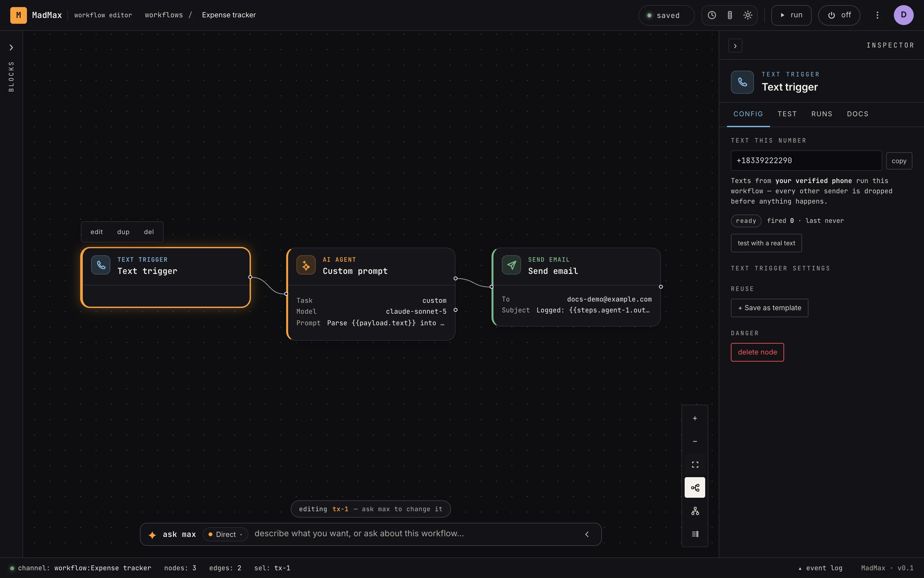The width and height of the screenshot is (924, 578).
Task: Open the Runs tab
Action: (x=822, y=114)
